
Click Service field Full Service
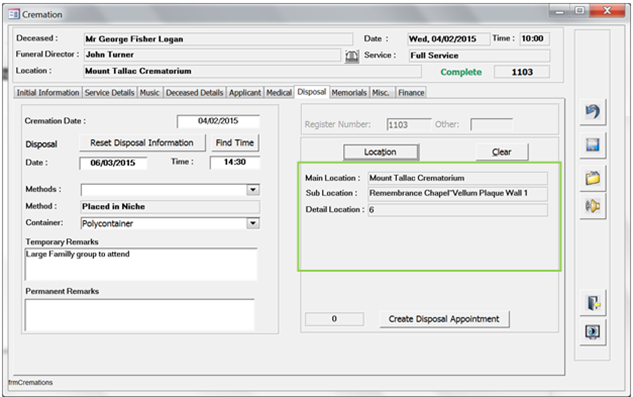tap(479, 56)
